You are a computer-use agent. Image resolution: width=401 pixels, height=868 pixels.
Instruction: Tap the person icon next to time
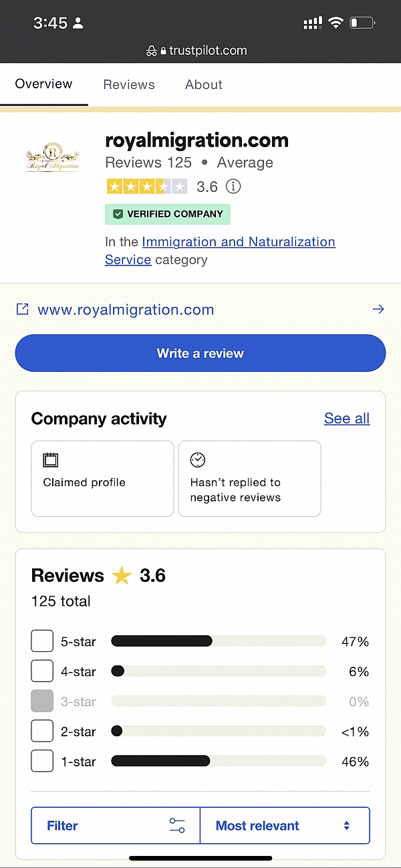pyautogui.click(x=78, y=23)
